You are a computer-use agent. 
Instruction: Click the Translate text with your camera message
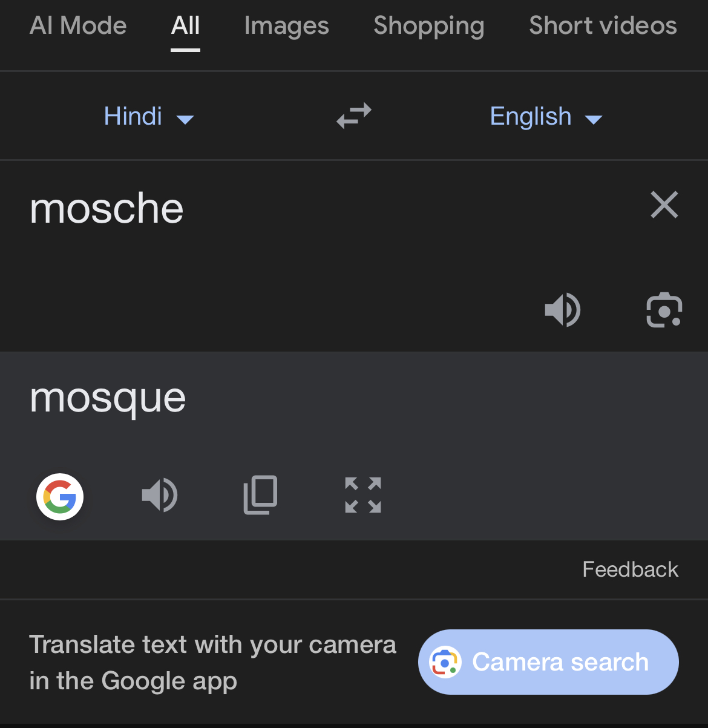tap(212, 662)
